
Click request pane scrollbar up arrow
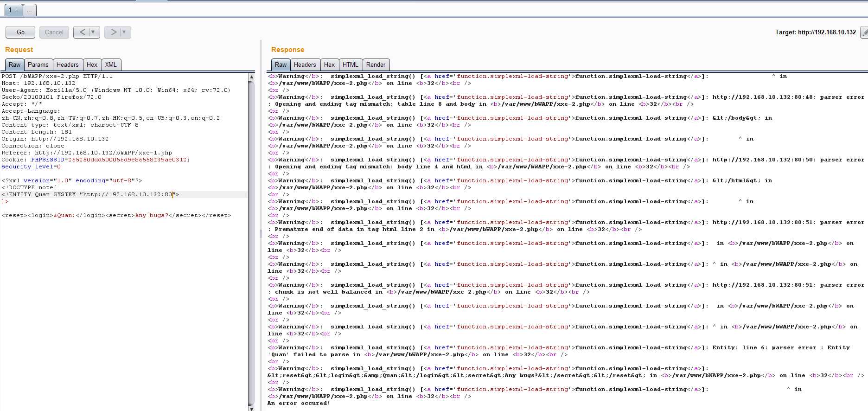pyautogui.click(x=252, y=77)
